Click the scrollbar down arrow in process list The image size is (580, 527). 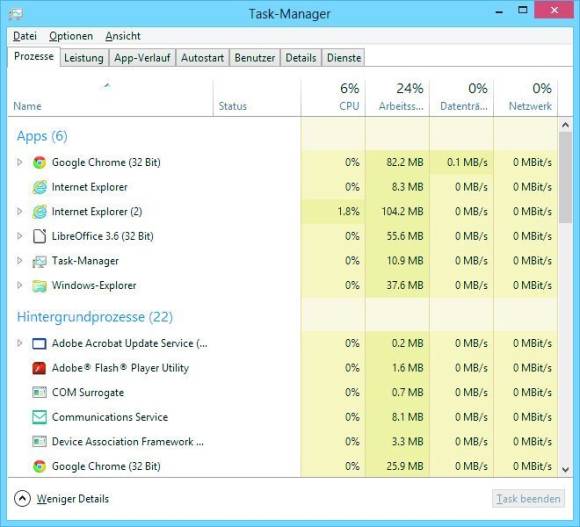[x=565, y=470]
